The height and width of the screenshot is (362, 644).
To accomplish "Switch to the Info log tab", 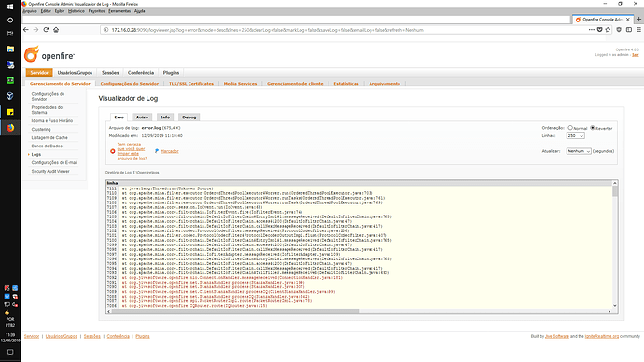I will pyautogui.click(x=165, y=118).
